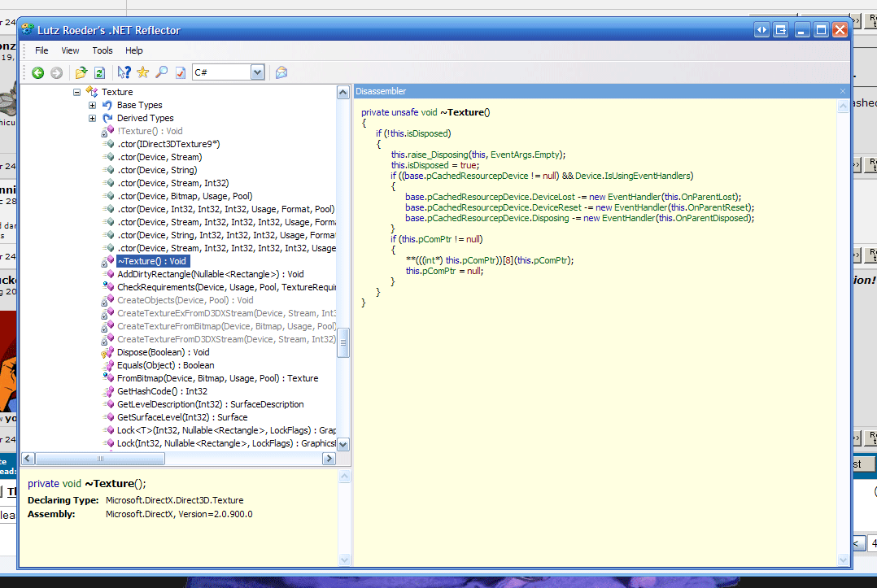Click raise_Disposing link in code

438,155
